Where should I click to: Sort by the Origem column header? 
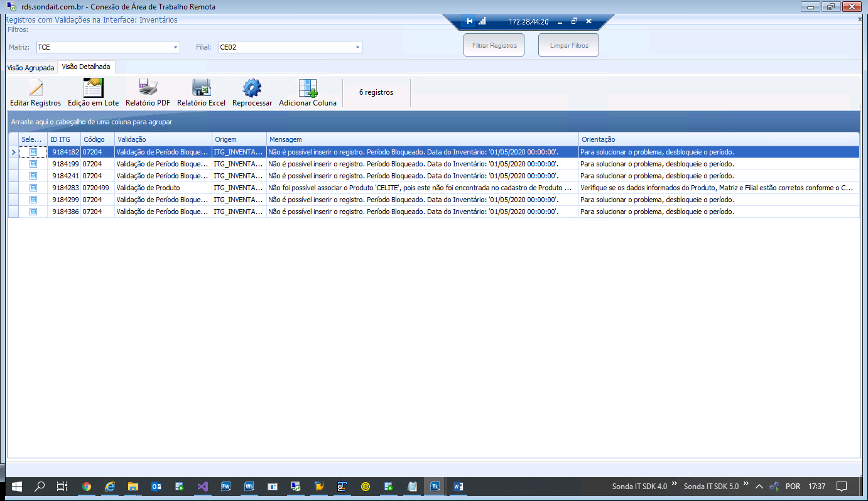point(239,139)
